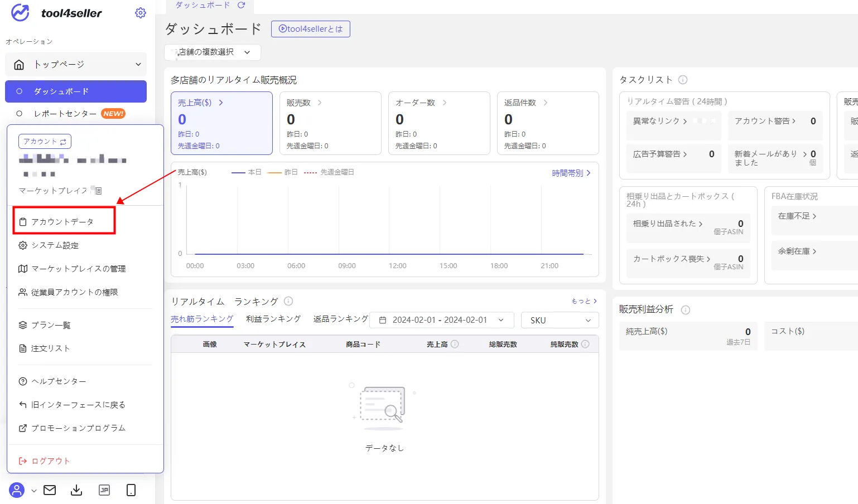This screenshot has height=504, width=858.
Task: Open the SKU dropdown
Action: (x=560, y=320)
